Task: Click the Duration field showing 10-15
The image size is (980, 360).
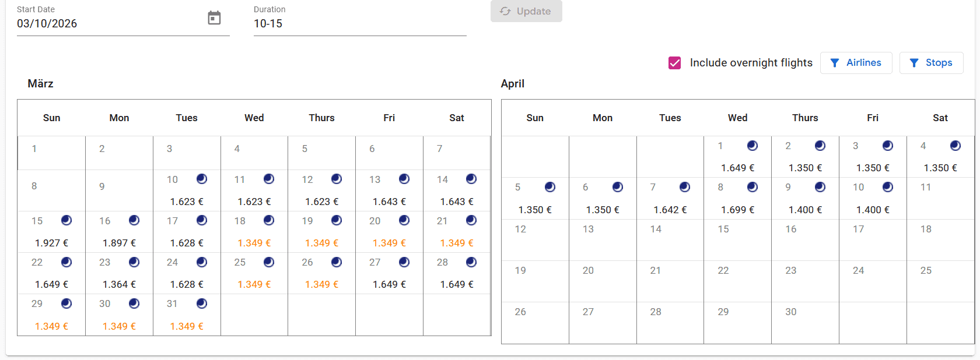Action: 359,24
